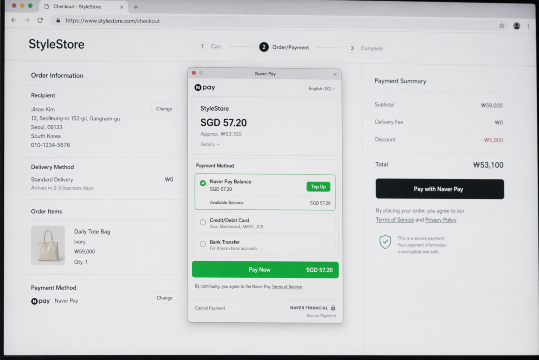
Task: Open the Privacy Policy link
Action: (441, 220)
